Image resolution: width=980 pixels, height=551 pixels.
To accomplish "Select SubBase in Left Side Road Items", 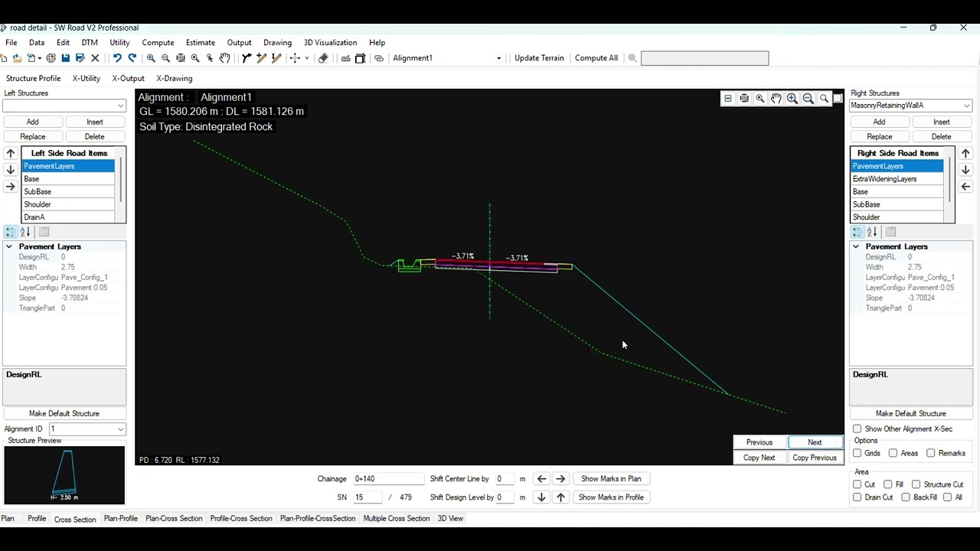I will point(68,192).
